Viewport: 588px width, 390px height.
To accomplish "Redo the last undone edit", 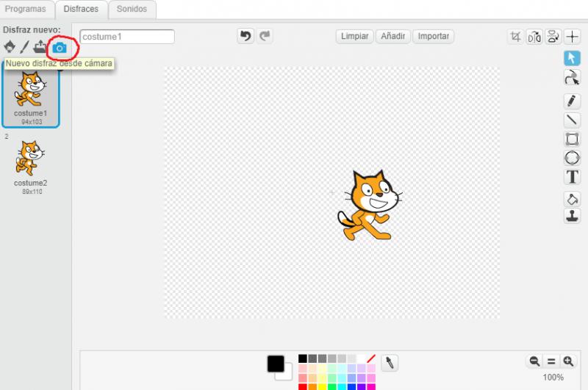I will [265, 36].
